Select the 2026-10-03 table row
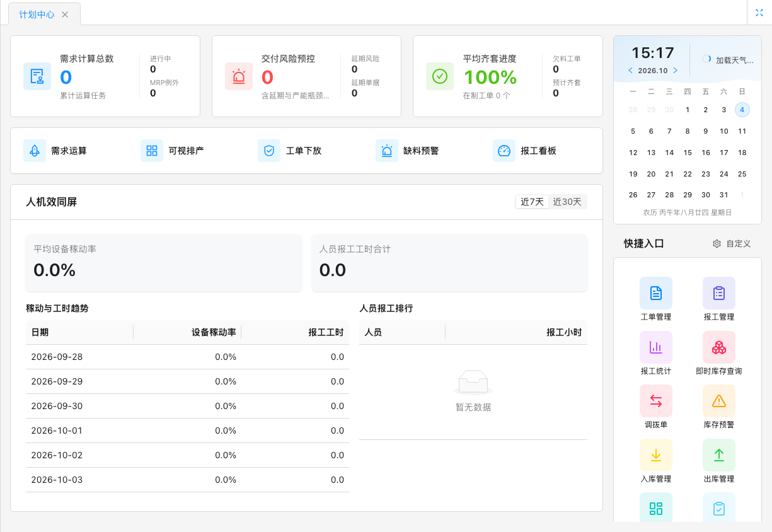 pyautogui.click(x=187, y=480)
